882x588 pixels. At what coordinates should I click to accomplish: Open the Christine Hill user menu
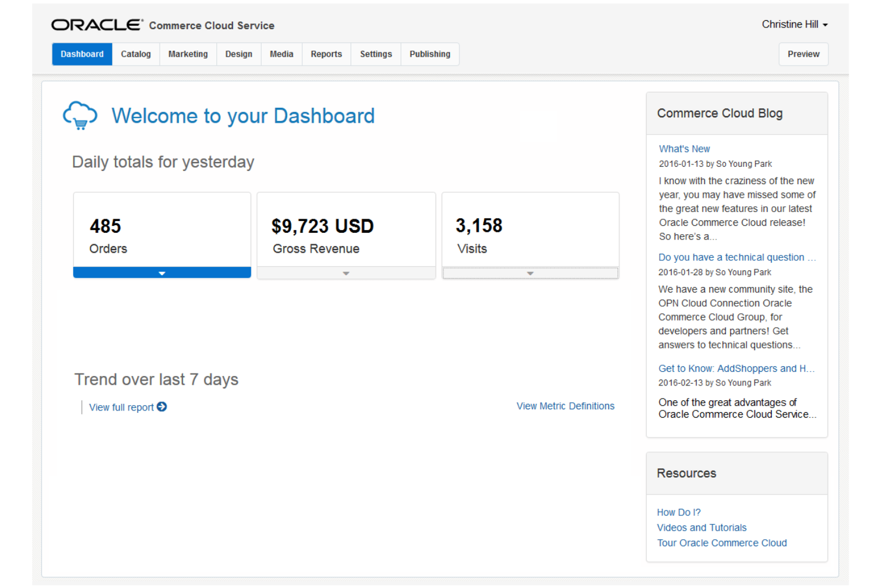795,24
